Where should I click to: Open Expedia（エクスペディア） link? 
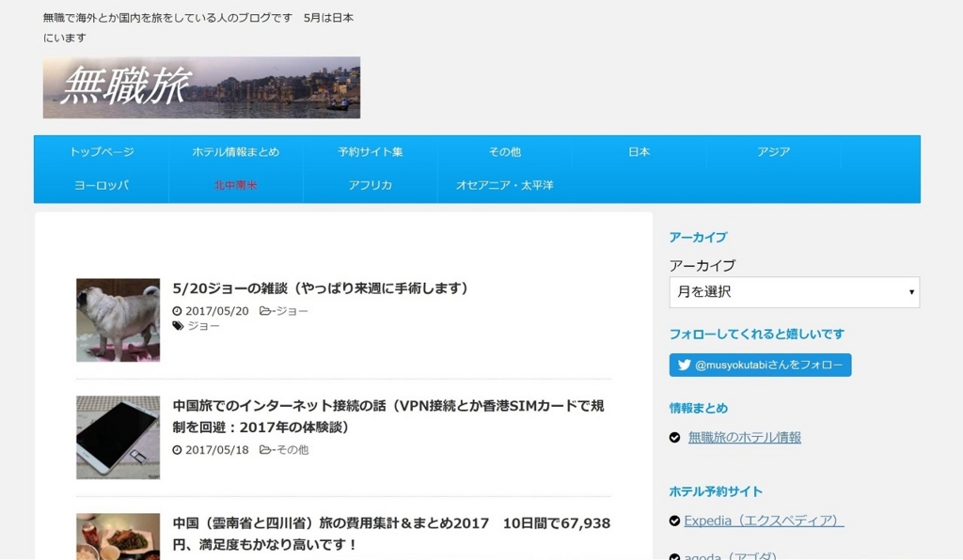point(764,521)
